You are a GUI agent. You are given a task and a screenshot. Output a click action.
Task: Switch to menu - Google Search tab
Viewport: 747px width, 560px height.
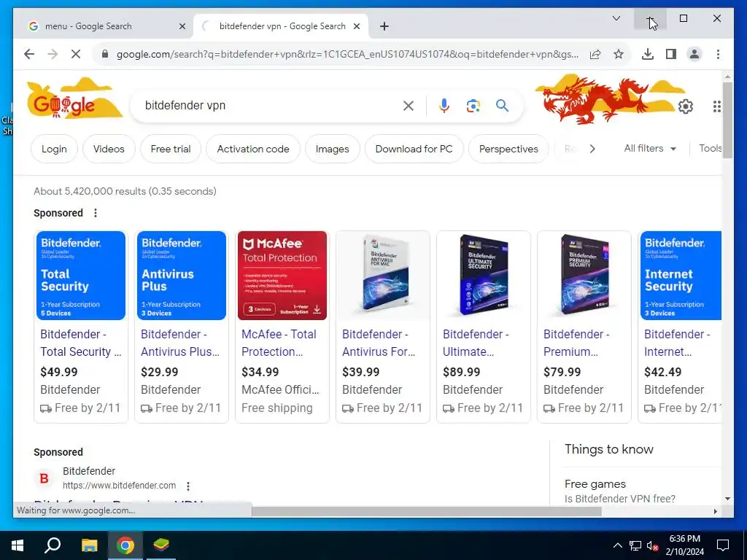point(100,26)
